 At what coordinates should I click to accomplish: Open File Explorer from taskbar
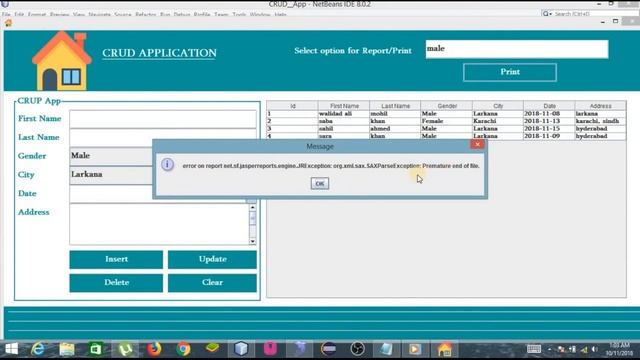click(67, 349)
